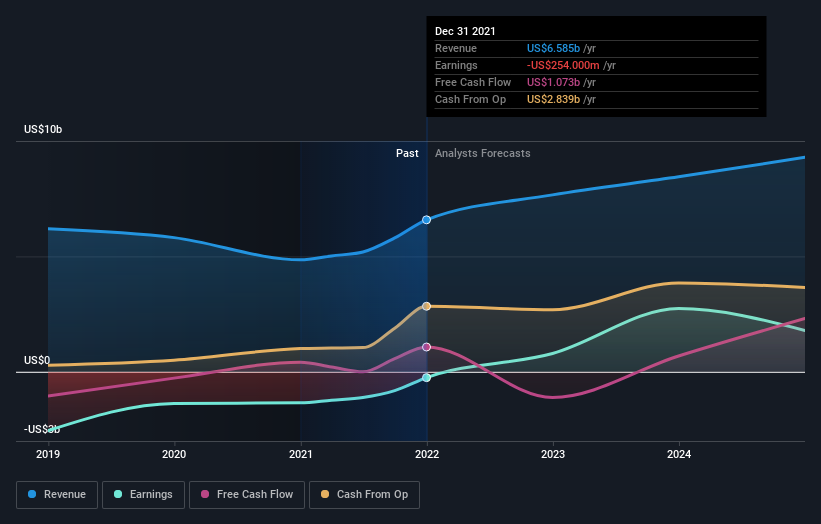821x524 pixels.
Task: Click the -US$254.000m earnings value
Action: pyautogui.click(x=563, y=65)
